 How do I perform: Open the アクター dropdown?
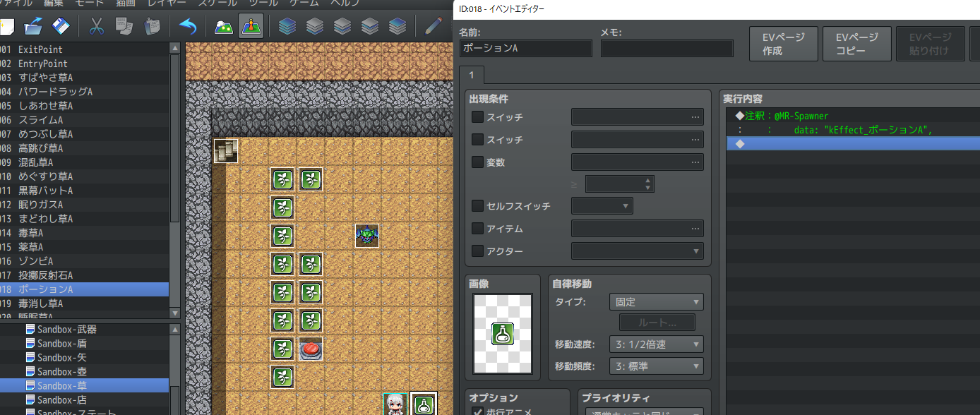pos(638,251)
